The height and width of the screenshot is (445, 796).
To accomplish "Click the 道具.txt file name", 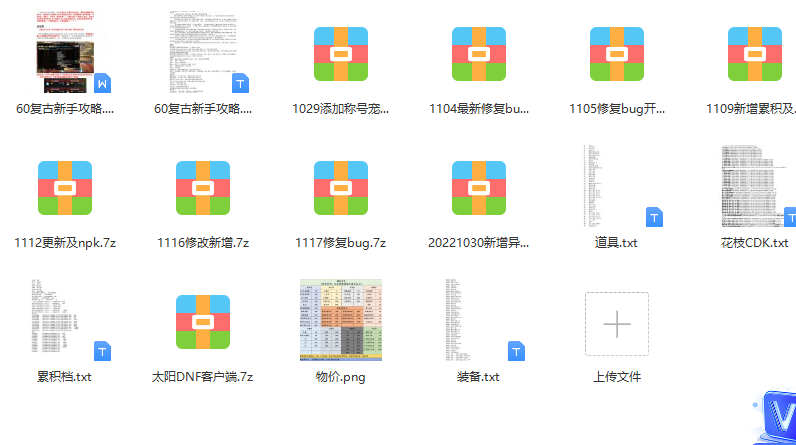I will (616, 243).
